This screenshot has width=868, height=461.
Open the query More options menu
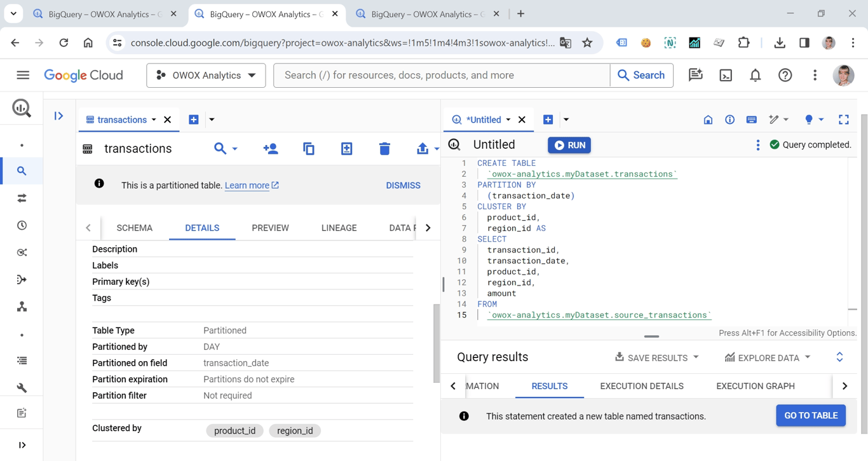(757, 145)
